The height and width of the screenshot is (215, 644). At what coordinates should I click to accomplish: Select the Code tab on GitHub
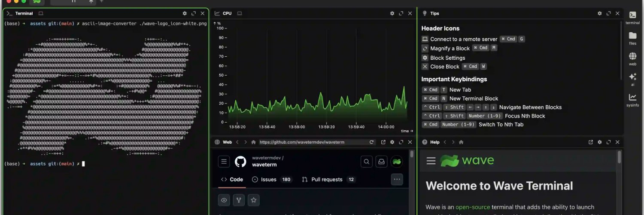tap(232, 179)
